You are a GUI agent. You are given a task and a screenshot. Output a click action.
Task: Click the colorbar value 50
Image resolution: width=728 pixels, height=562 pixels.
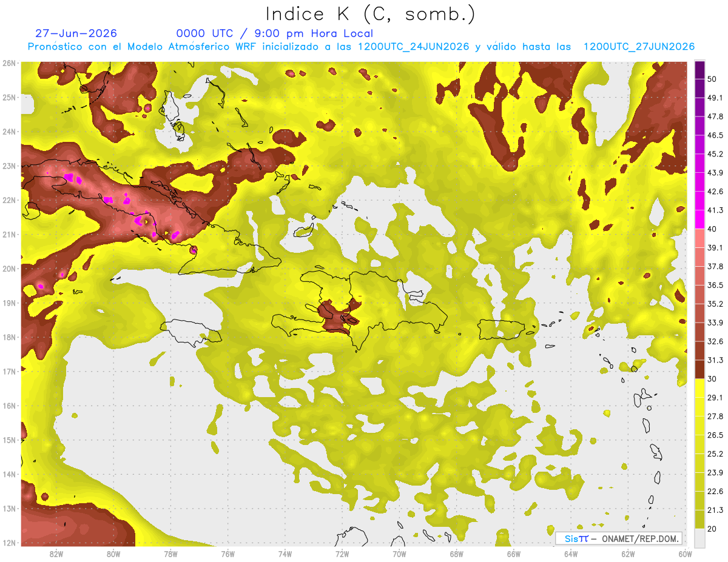(712, 79)
